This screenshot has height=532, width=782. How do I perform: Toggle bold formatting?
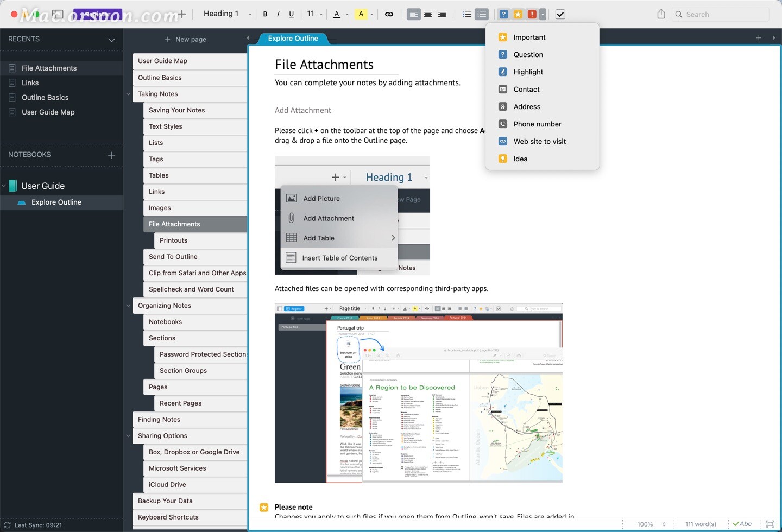click(x=265, y=14)
